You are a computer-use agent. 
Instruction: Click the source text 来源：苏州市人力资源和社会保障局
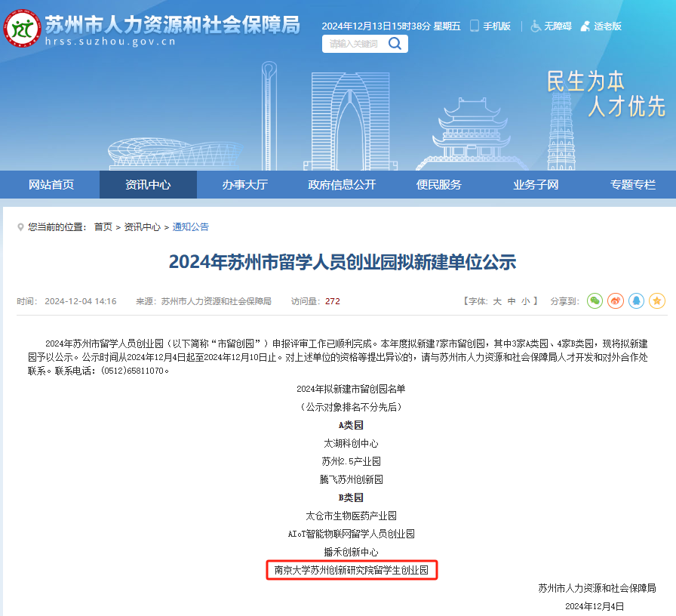coord(204,301)
